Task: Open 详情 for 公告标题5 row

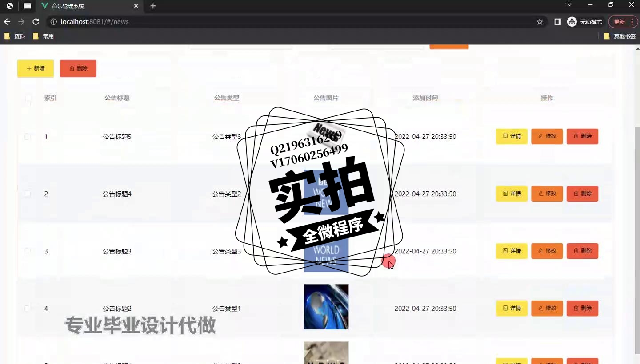Action: tap(512, 136)
